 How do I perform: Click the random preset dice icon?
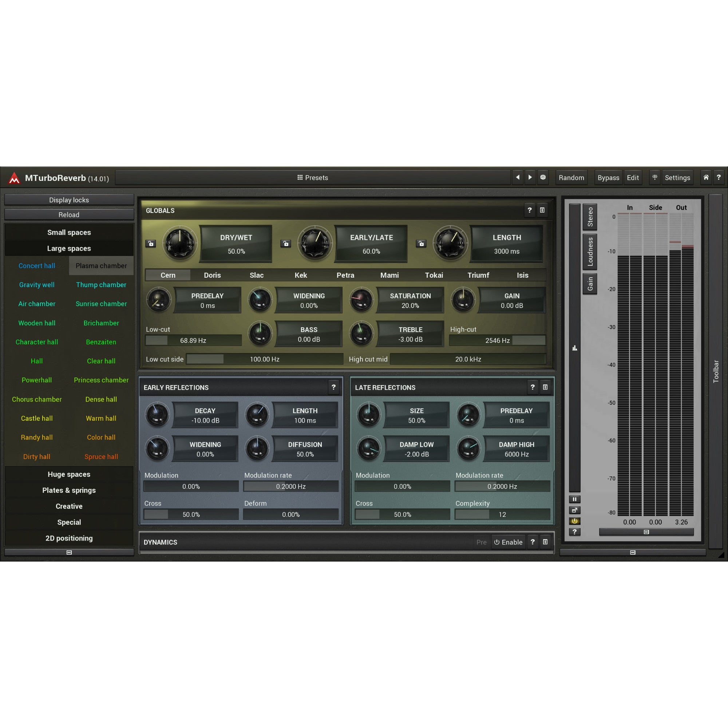[x=543, y=177]
